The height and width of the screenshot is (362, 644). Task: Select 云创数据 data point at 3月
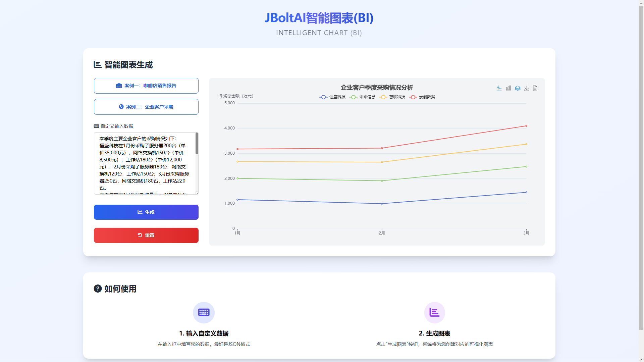coord(526,126)
